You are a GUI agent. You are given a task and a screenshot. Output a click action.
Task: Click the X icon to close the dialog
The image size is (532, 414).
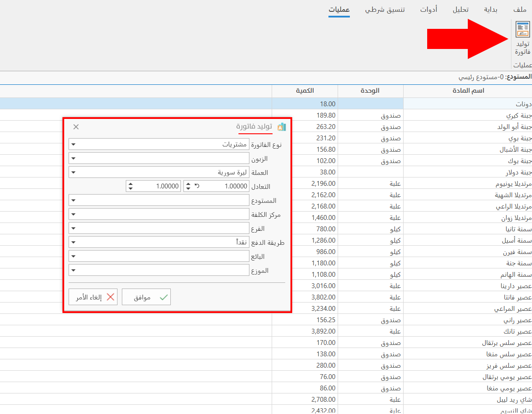coord(76,127)
